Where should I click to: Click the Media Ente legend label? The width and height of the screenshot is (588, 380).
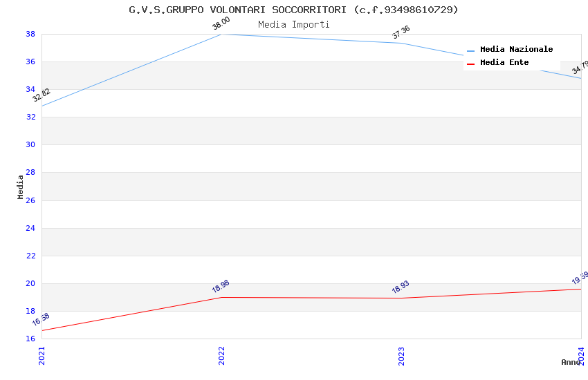click(504, 62)
